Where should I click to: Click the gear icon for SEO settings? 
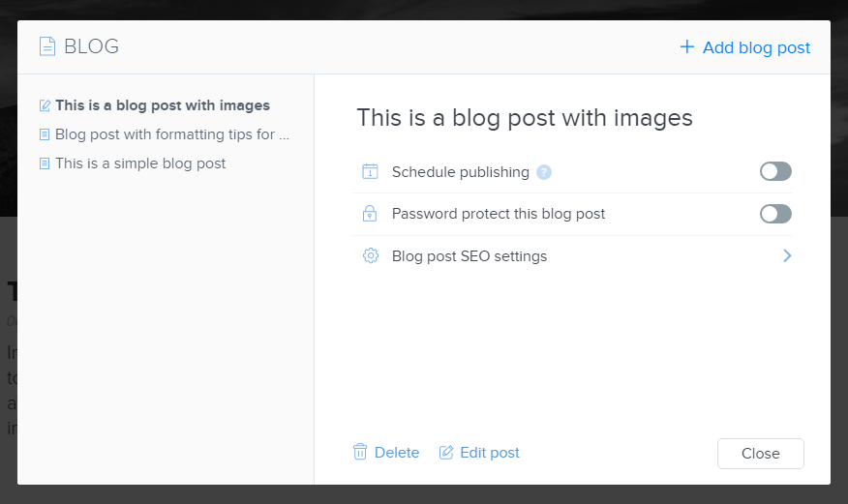371,255
